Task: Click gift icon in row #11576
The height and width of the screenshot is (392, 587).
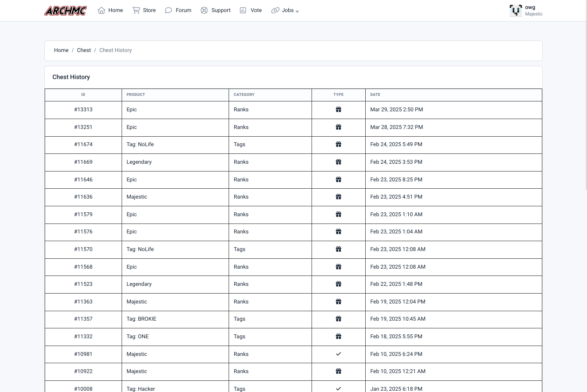Action: 339,232
